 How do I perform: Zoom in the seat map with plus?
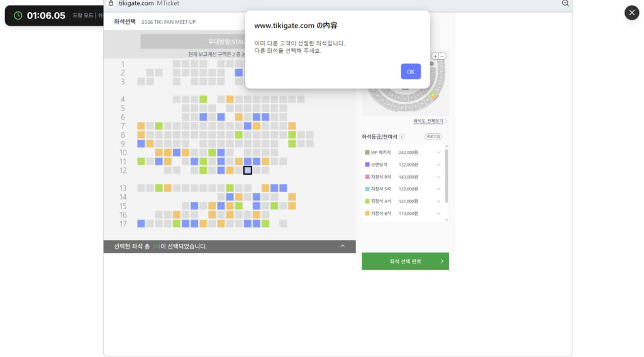435,57
